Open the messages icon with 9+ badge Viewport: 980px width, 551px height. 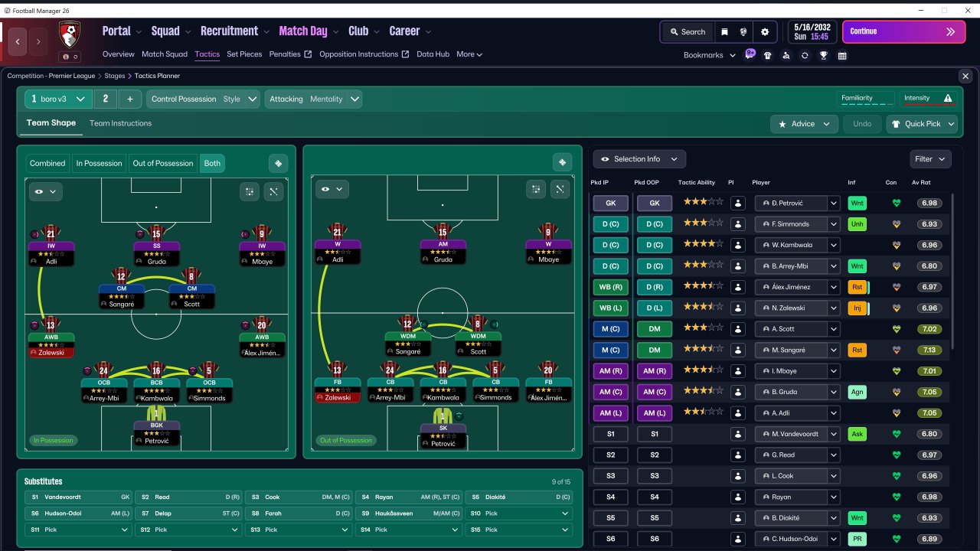click(x=750, y=55)
